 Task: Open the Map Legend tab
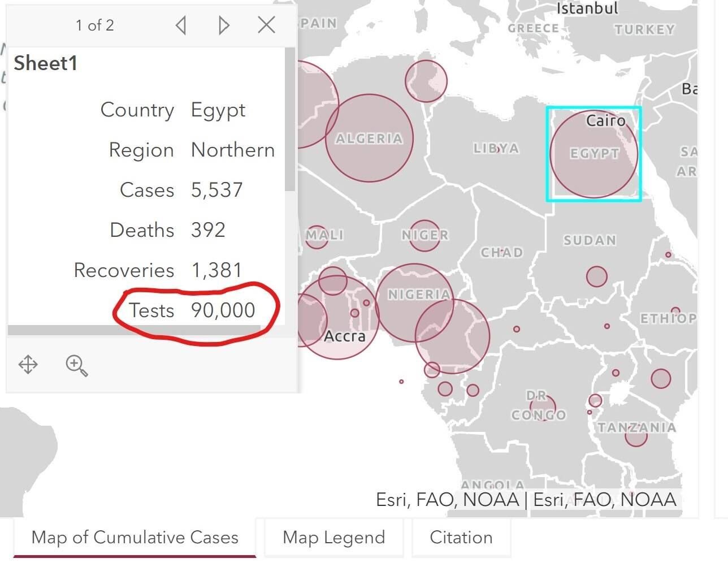[x=333, y=537]
